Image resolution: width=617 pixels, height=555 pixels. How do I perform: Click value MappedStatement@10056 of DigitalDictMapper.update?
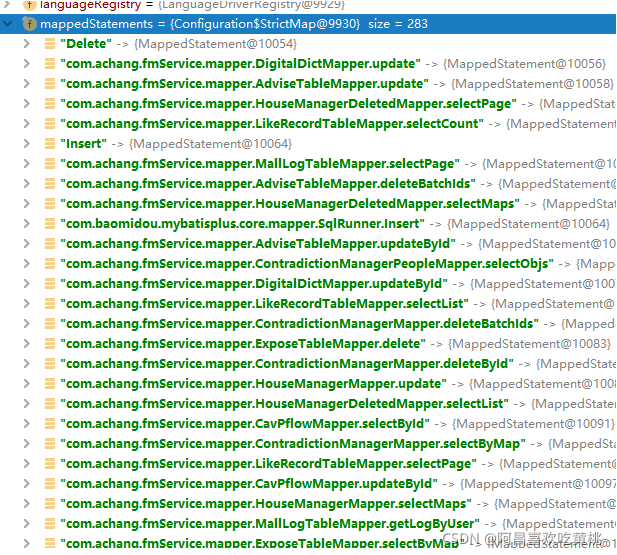[x=525, y=64]
